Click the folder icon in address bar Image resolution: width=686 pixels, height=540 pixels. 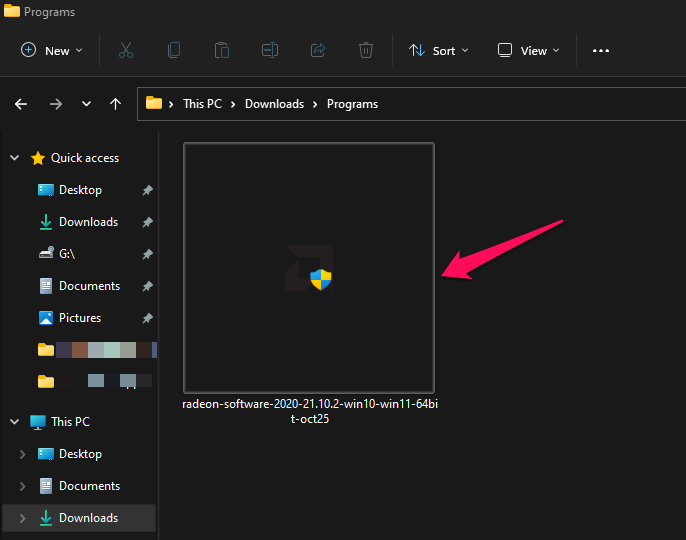[x=154, y=103]
